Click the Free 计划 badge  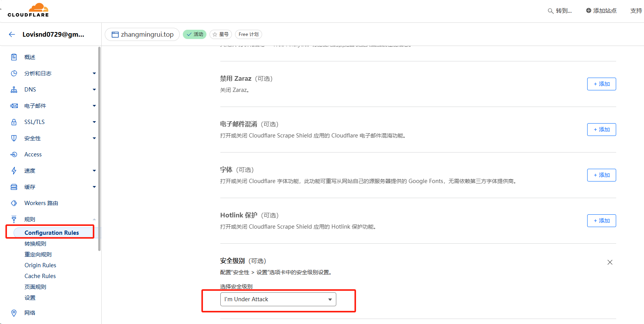point(249,34)
